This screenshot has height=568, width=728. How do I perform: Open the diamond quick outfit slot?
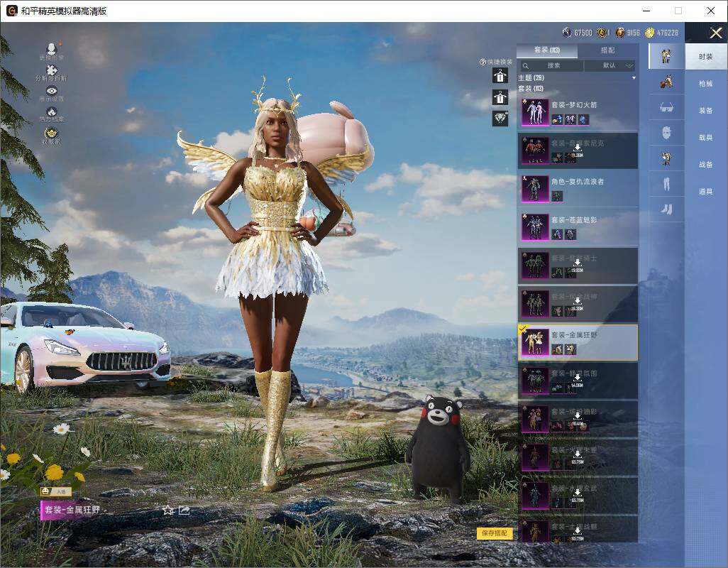click(500, 119)
